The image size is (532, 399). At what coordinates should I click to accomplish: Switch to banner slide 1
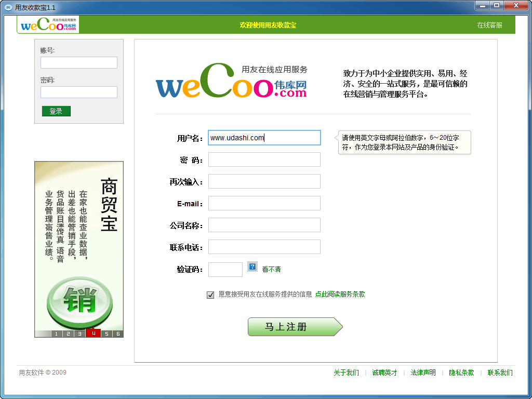pos(56,334)
